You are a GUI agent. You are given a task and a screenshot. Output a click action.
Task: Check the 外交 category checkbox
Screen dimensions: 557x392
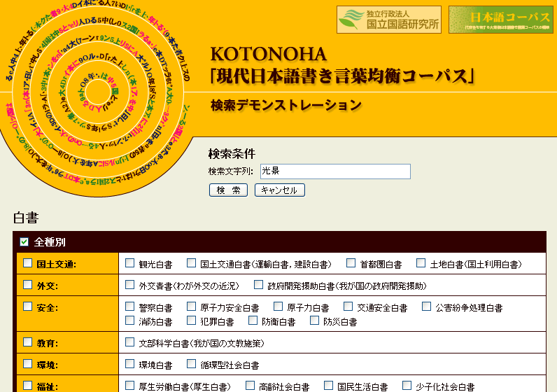[28, 285]
